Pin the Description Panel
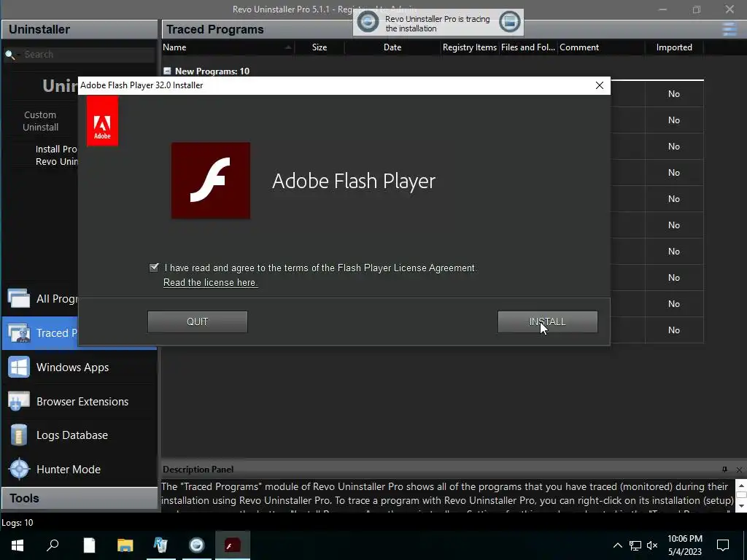This screenshot has height=560, width=747. pyautogui.click(x=724, y=470)
